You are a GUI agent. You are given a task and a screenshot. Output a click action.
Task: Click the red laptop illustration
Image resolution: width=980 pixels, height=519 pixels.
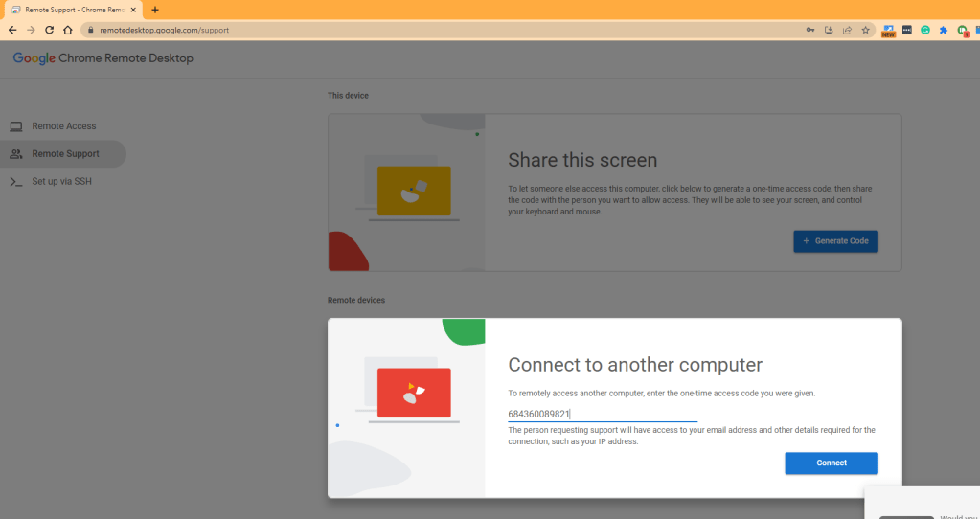(414, 394)
